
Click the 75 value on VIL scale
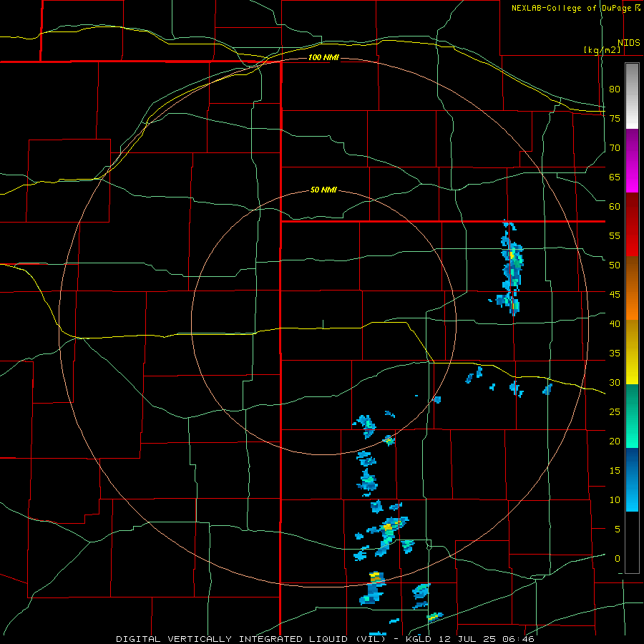click(x=615, y=119)
